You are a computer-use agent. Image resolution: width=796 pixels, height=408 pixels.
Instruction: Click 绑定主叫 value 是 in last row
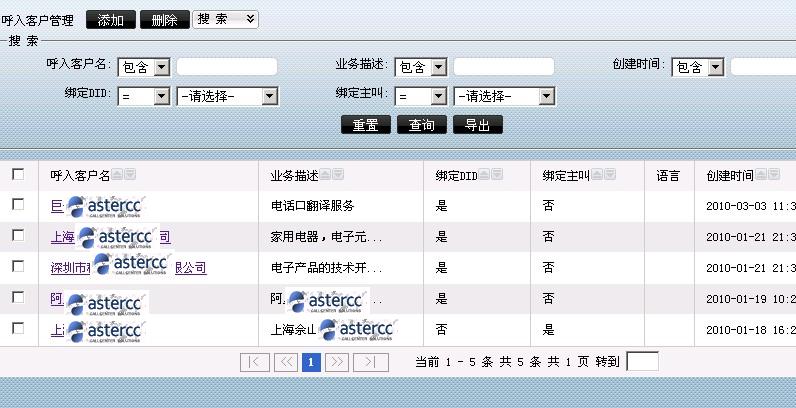(x=548, y=330)
